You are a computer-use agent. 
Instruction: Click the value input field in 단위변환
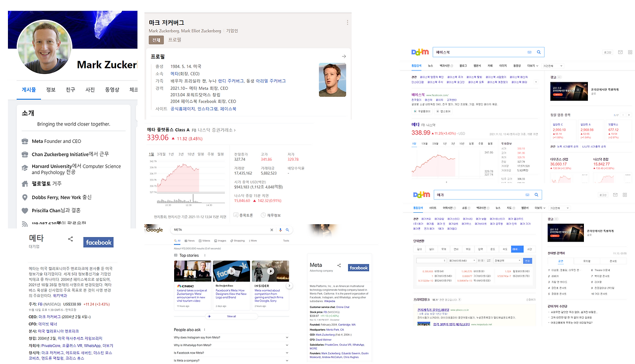pos(431,260)
